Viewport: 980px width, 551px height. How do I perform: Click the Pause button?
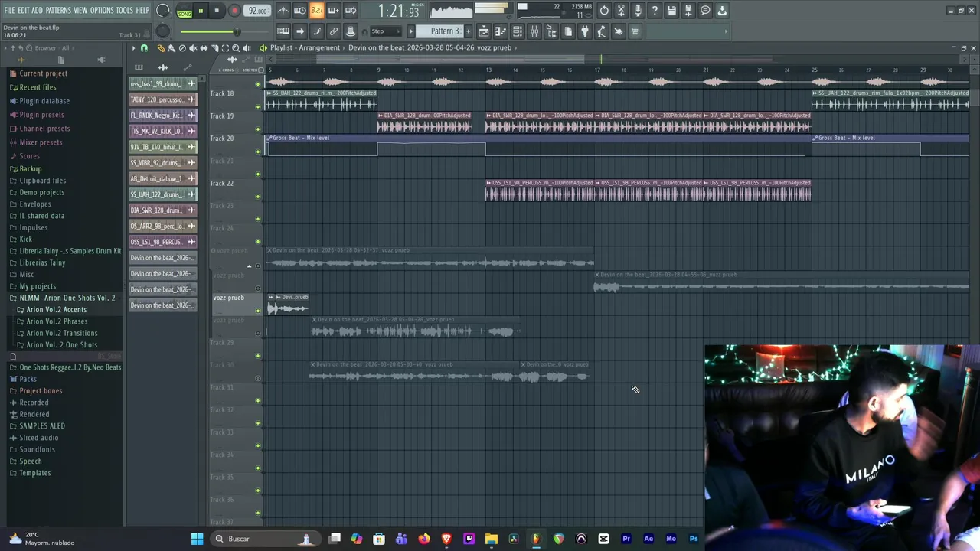201,11
